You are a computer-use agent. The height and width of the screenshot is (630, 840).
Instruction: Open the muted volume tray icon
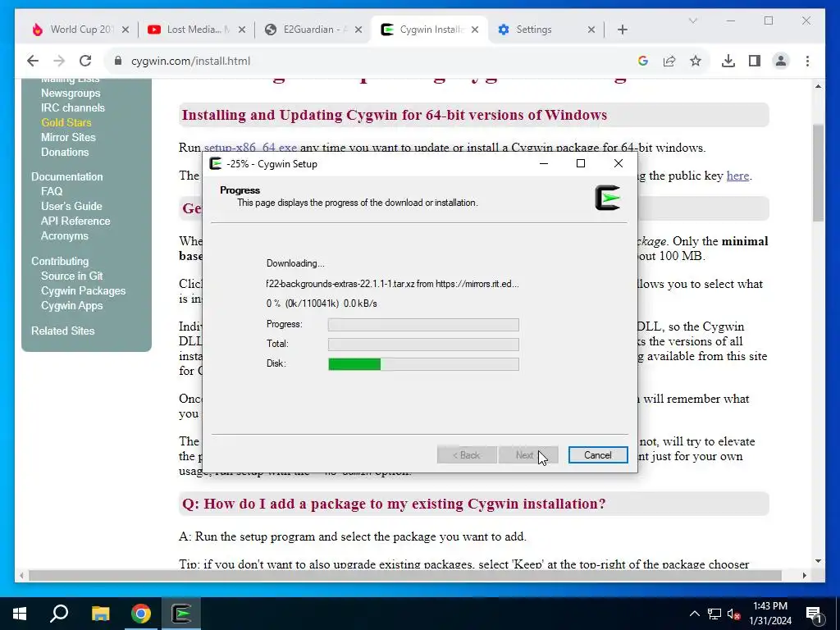734,614
